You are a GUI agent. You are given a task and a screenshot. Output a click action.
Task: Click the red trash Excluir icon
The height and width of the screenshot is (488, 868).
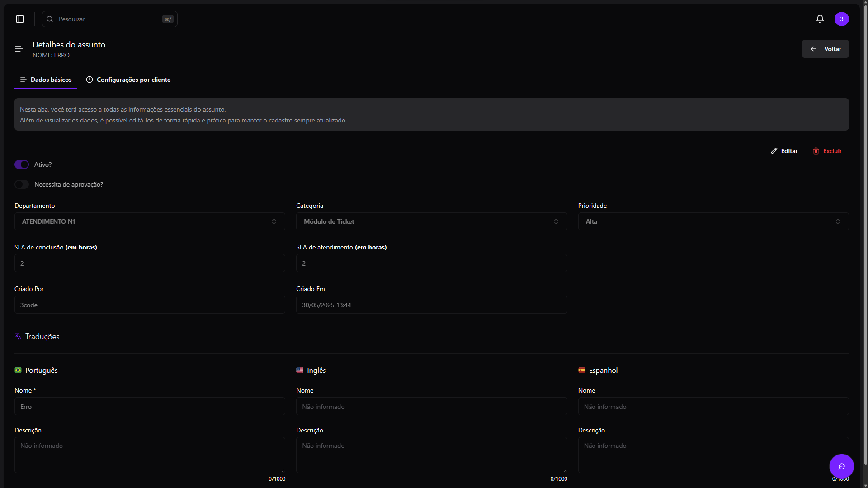point(816,151)
